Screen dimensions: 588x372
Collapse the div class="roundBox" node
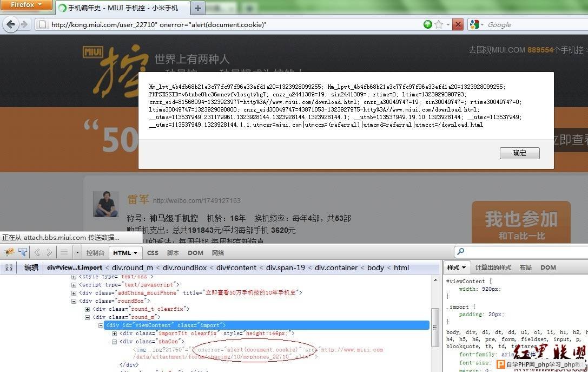coord(74,301)
